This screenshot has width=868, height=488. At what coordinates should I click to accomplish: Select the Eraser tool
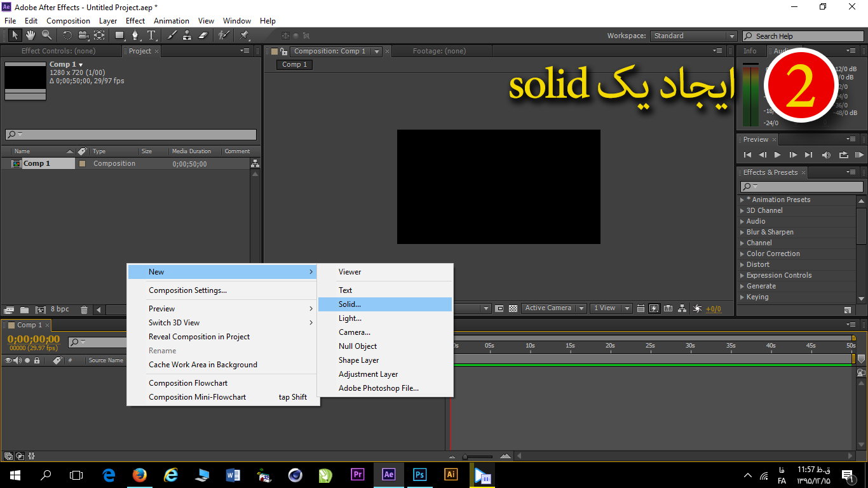coord(203,36)
